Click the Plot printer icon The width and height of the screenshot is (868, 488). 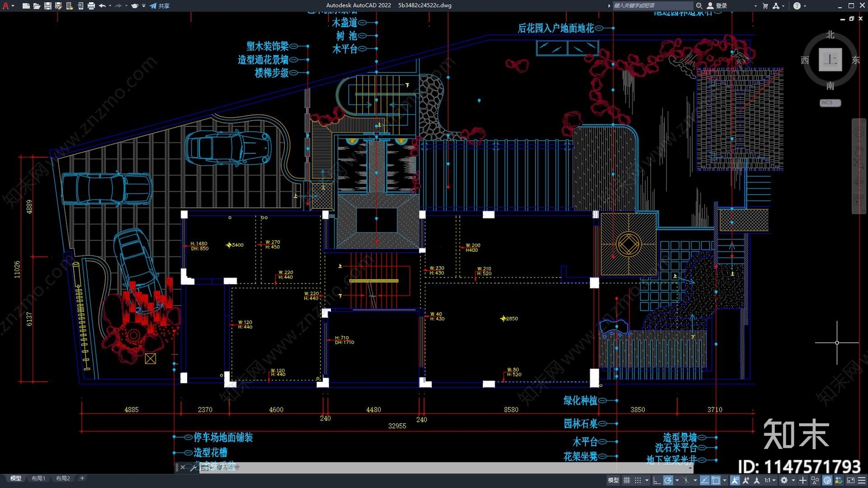pos(91,5)
